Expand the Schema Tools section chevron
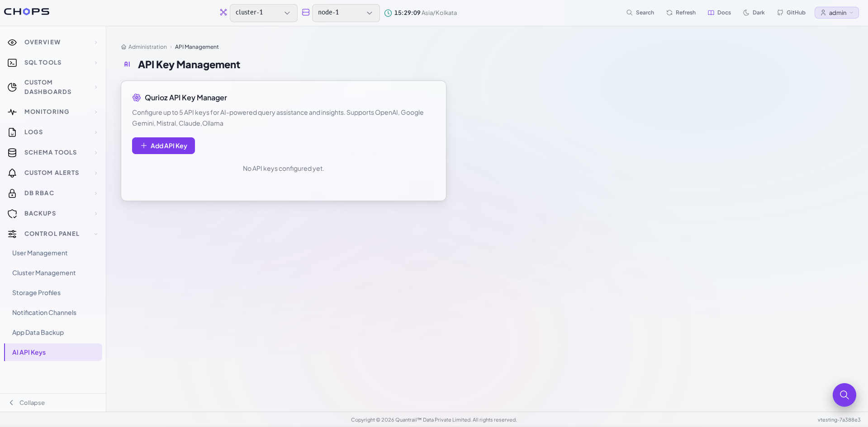This screenshot has width=868, height=427. point(96,153)
